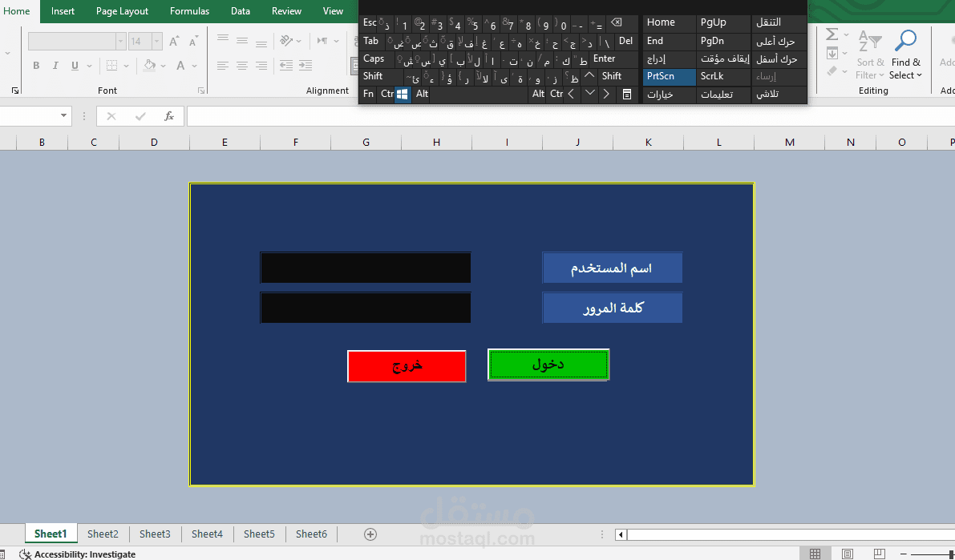Open the Review ribbon tab
The height and width of the screenshot is (560, 955).
click(286, 11)
